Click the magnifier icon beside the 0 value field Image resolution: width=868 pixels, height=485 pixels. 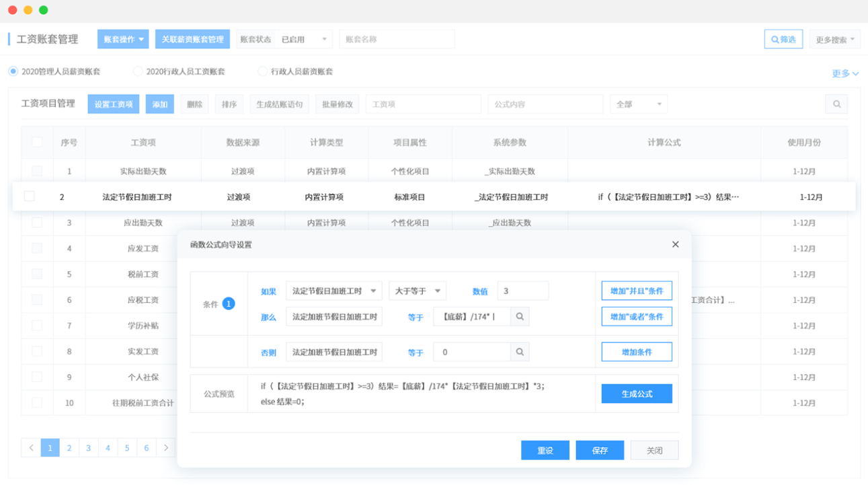pos(520,352)
